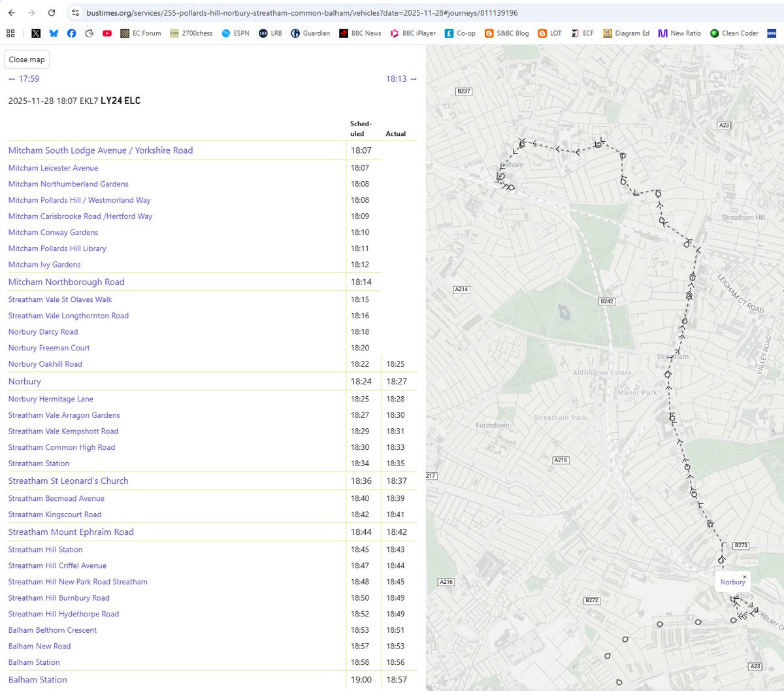Open Streatham Vale Aragon Gardens stop

click(x=64, y=415)
